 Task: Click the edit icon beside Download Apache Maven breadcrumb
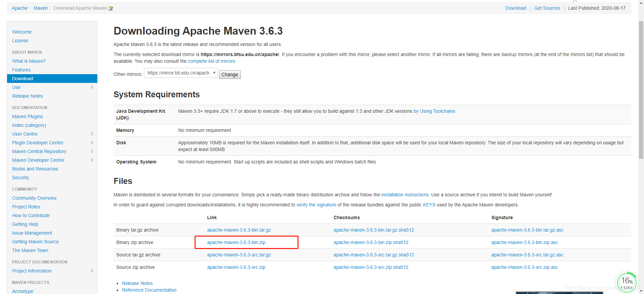(111, 8)
